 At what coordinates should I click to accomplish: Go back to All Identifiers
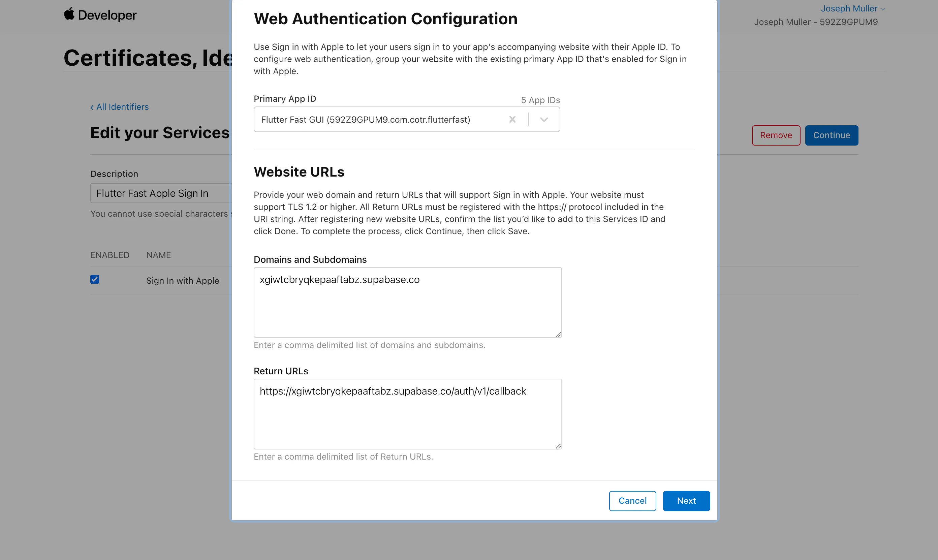(x=119, y=107)
